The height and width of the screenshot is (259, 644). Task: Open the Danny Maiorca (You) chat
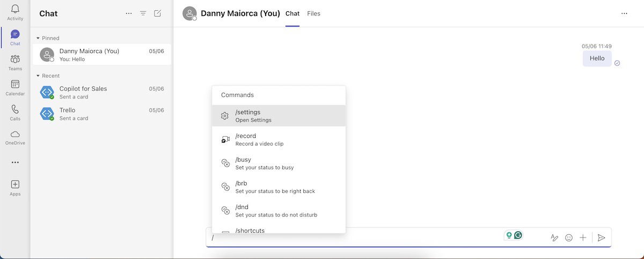(101, 55)
